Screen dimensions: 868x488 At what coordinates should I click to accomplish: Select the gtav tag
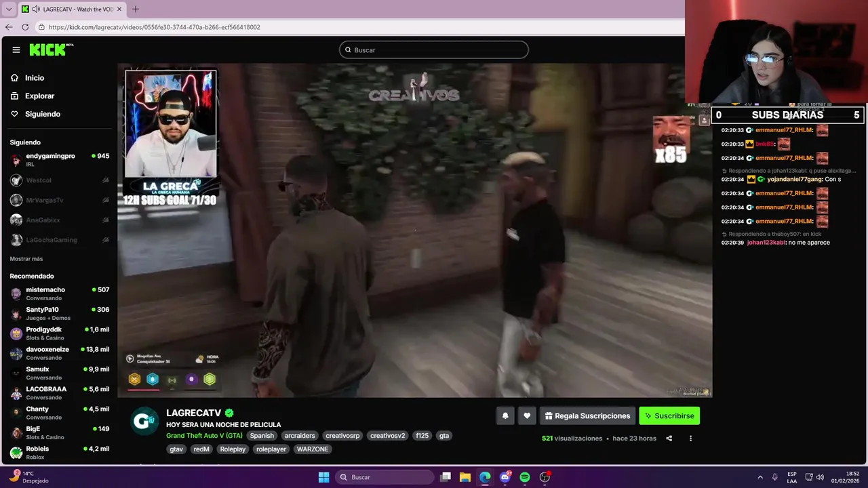click(x=176, y=449)
